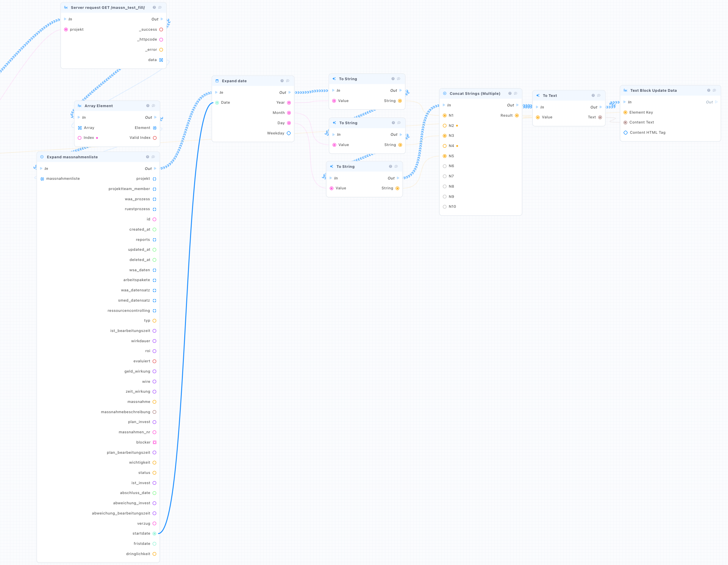Click the Weekday diamond output pin
Screen dimensions: 728x565
[289, 133]
